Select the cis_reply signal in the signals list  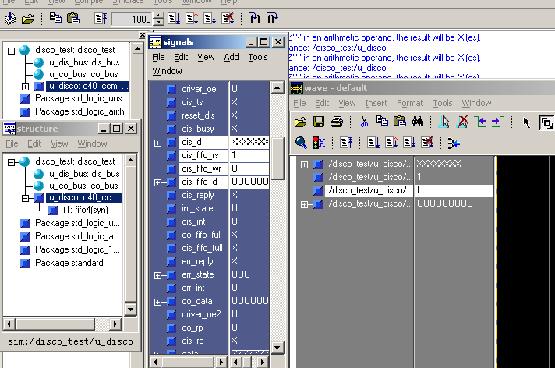tap(198, 195)
